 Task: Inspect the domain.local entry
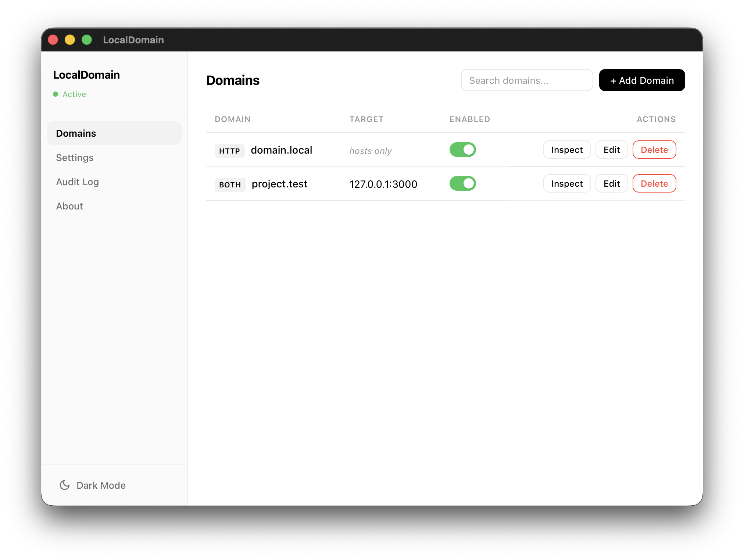[x=567, y=150]
